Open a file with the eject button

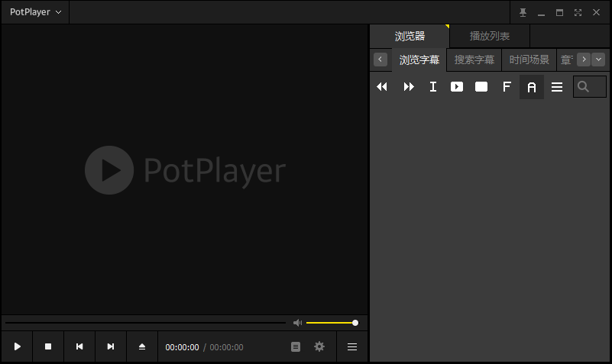(142, 346)
